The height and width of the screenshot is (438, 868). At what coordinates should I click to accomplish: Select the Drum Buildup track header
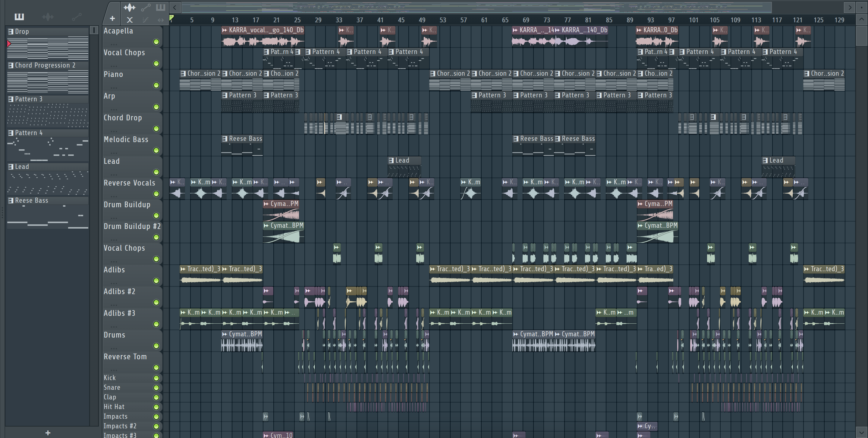point(132,210)
